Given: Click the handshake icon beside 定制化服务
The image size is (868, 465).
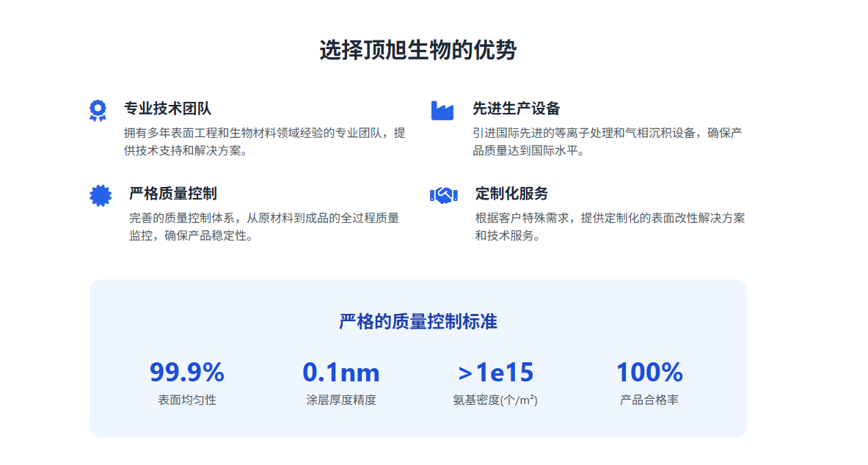Looking at the screenshot, I should (443, 195).
